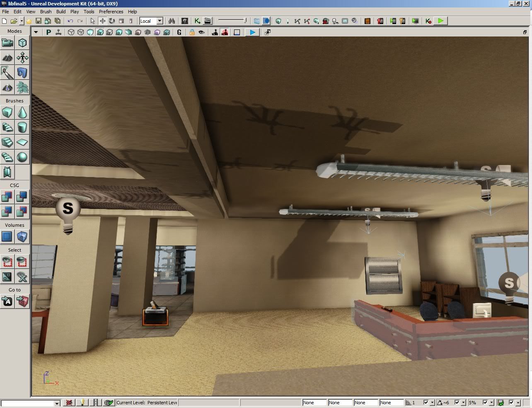Open Find binoculars tool
Screen dimensions: 532x408
click(x=172, y=21)
